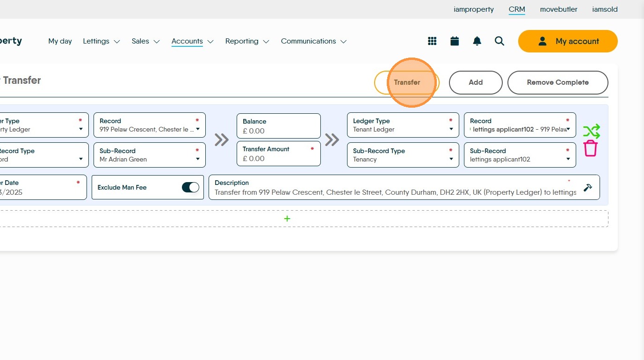Click the Transfer Amount field
644x360 pixels.
(x=279, y=154)
